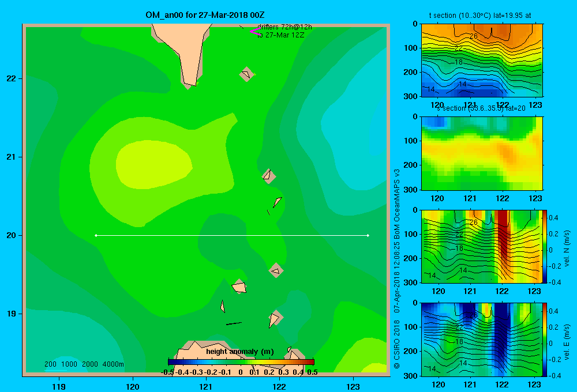577x392 pixels.
Task: Select the 'drifters 72h@12h' label
Action: [x=284, y=27]
